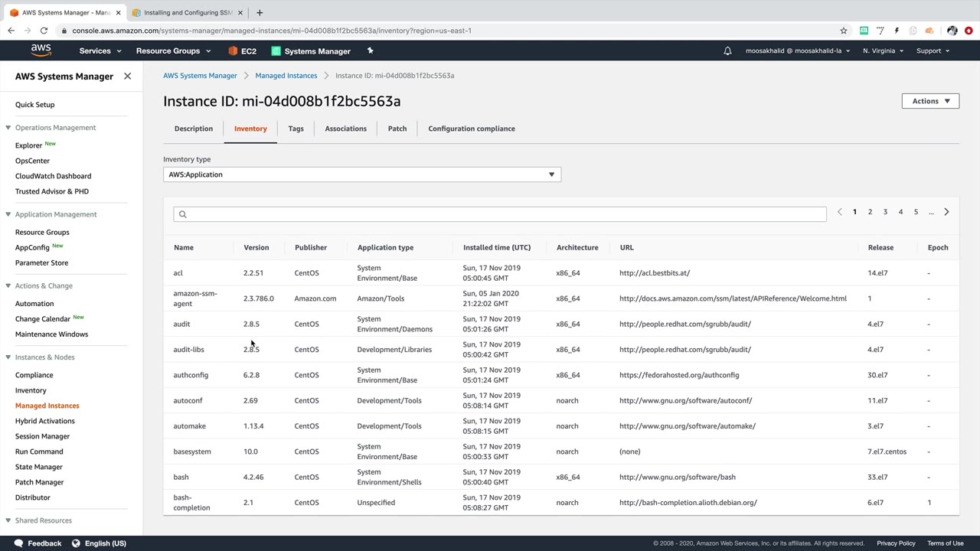980x551 pixels.
Task: Click the AWS logo home icon
Action: point(41,51)
